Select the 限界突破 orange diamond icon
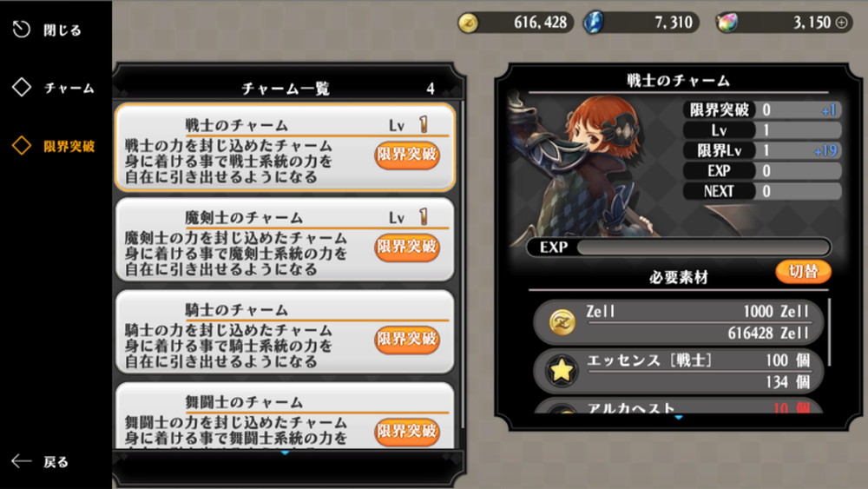868x489 pixels. coord(22,146)
